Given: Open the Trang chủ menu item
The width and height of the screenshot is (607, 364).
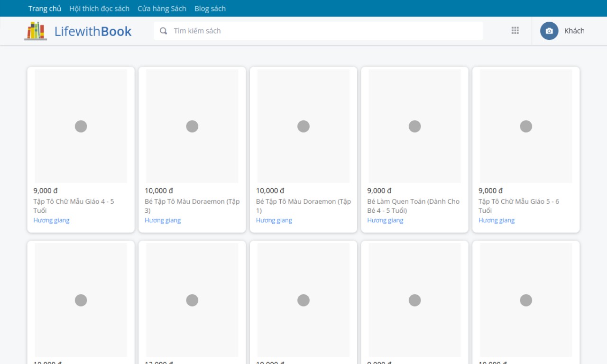Looking at the screenshot, I should (x=45, y=9).
